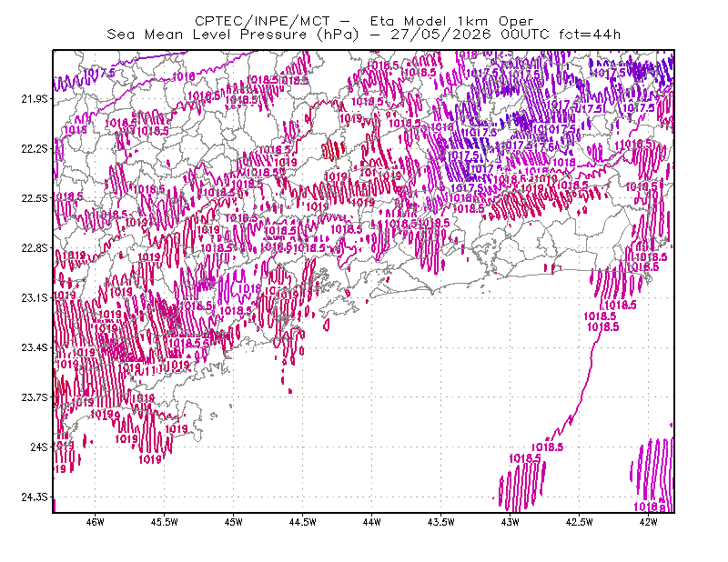Viewport: 728px width, 562px height.
Task: Select the 21.9S latitude axis label
Action: (x=35, y=99)
